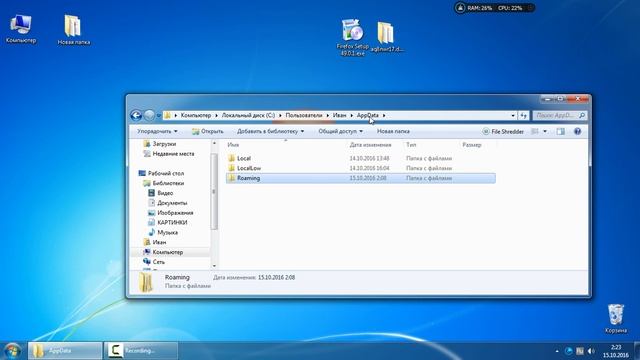Click the RAM CPU monitor widget
The width and height of the screenshot is (640, 360).
(494, 8)
